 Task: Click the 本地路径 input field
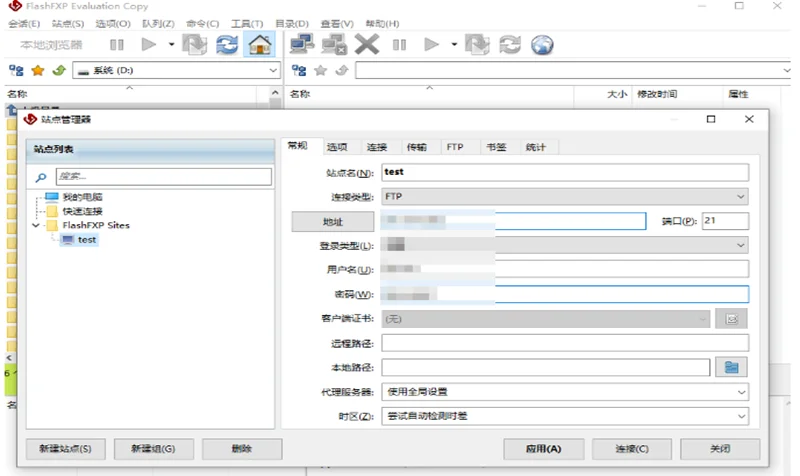click(x=546, y=367)
